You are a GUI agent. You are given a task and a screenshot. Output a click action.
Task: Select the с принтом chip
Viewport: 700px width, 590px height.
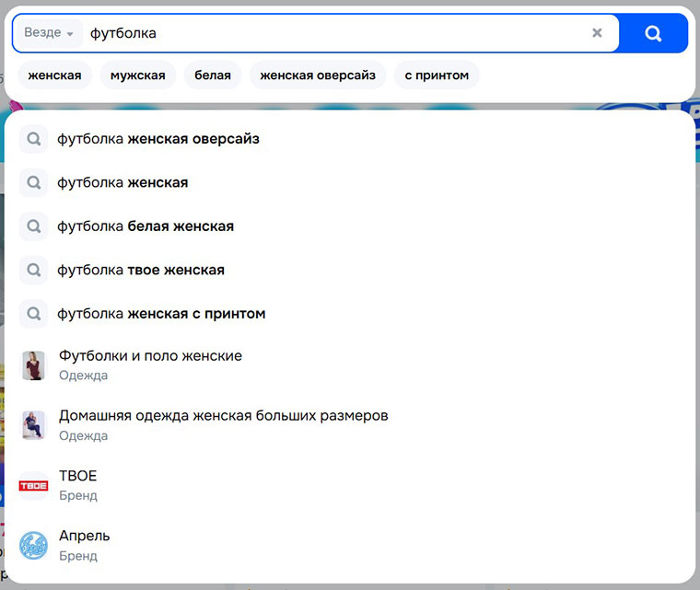click(437, 75)
